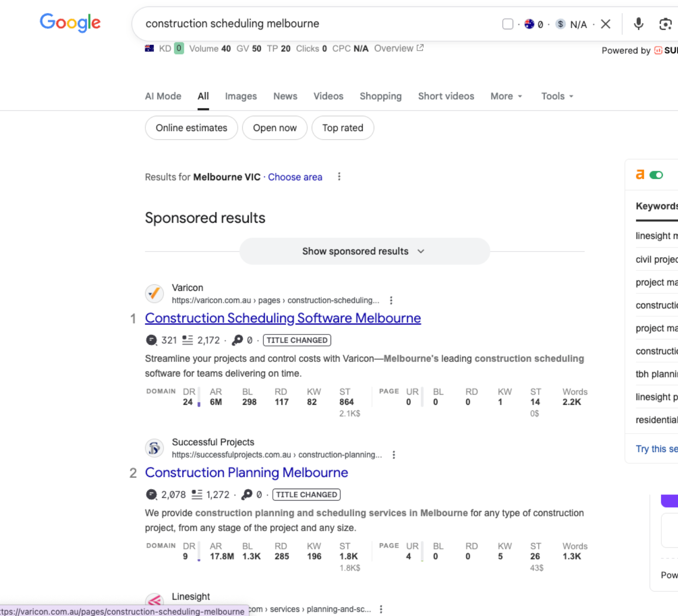
Task: Activate voice search microphone icon
Action: coord(638,24)
